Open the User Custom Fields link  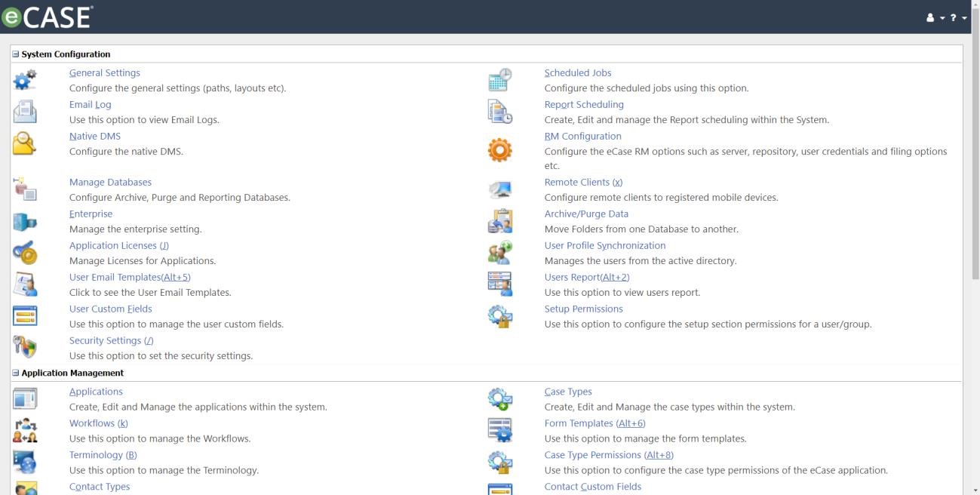coord(111,309)
